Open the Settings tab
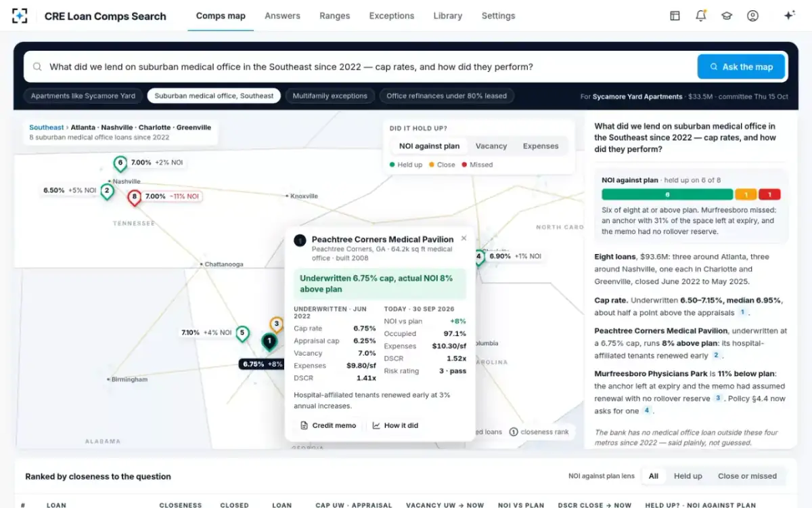This screenshot has width=812, height=508. (x=498, y=16)
